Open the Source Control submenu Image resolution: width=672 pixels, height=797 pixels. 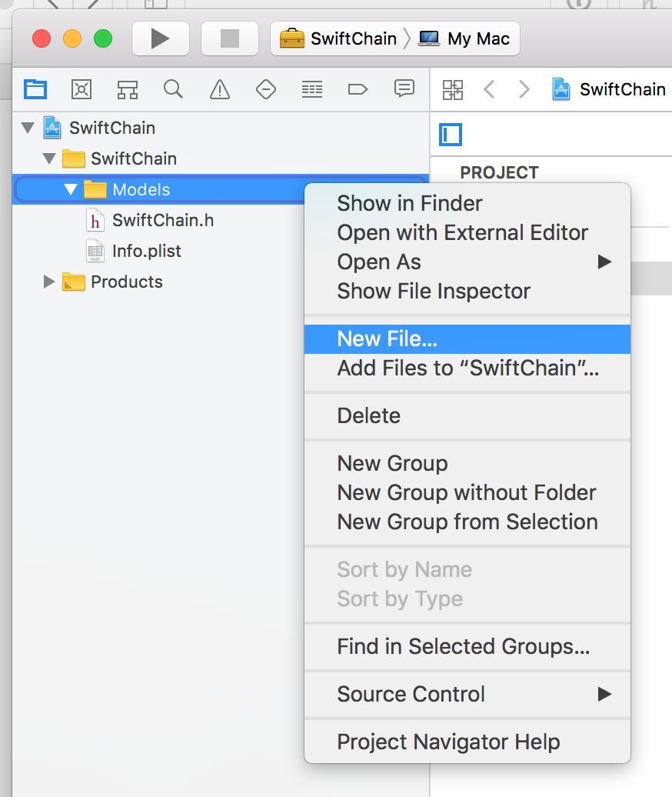point(467,695)
